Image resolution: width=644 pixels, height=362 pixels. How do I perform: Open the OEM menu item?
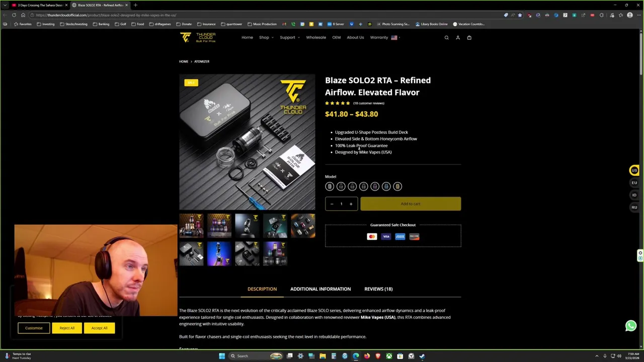[336, 38]
